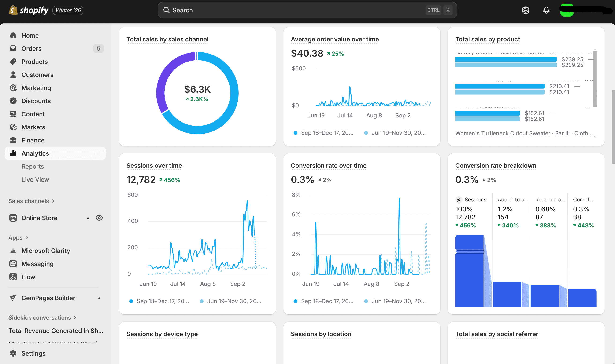Open Live View under Analytics
Image resolution: width=615 pixels, height=364 pixels.
point(35,180)
